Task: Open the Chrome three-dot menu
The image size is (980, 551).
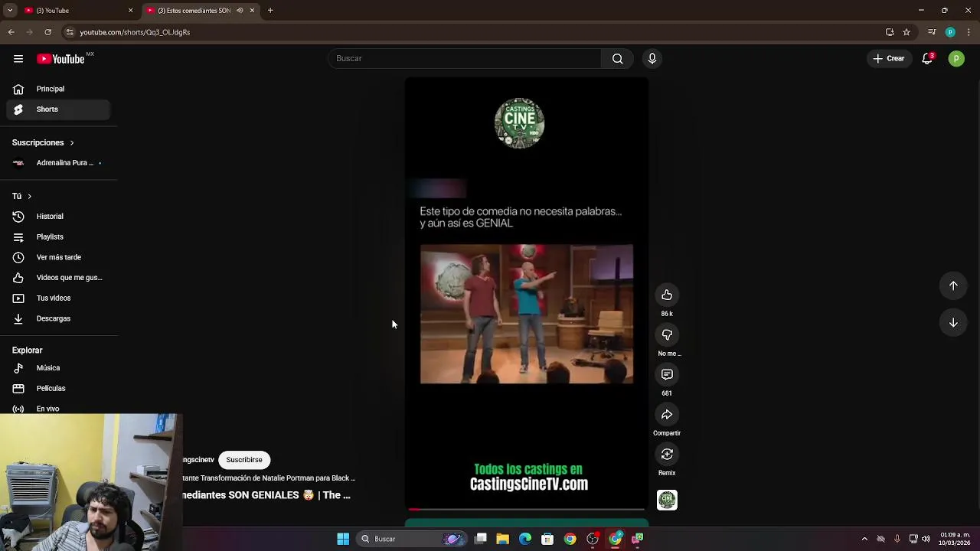Action: pyautogui.click(x=969, y=32)
